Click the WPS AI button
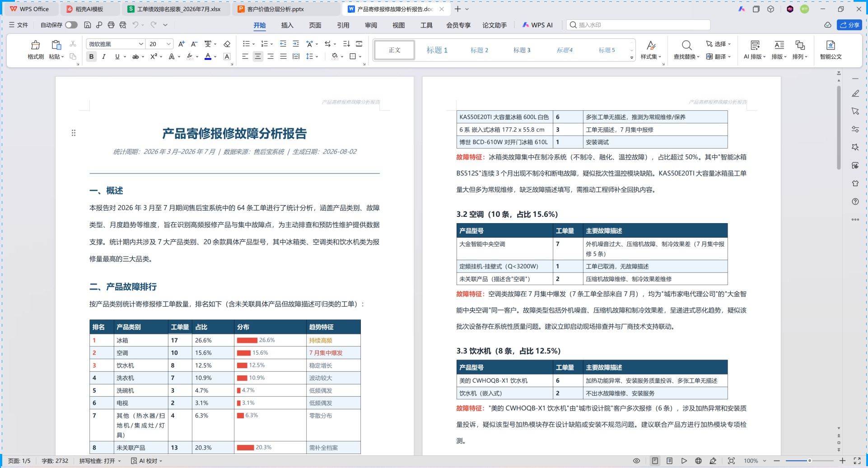The width and height of the screenshot is (868, 468). (x=537, y=25)
